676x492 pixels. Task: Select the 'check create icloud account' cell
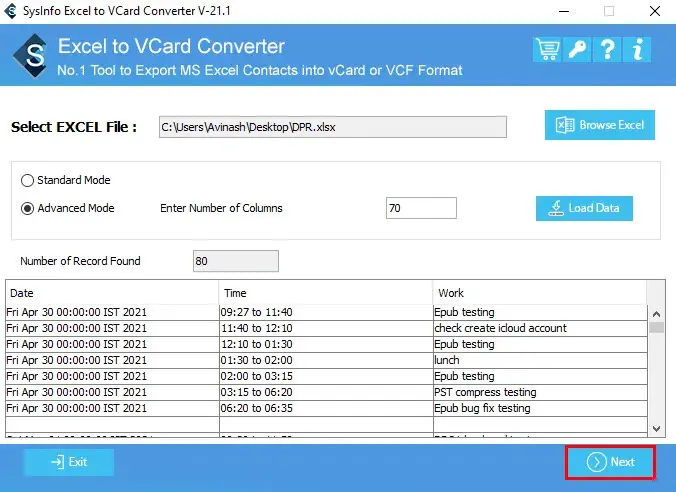540,328
